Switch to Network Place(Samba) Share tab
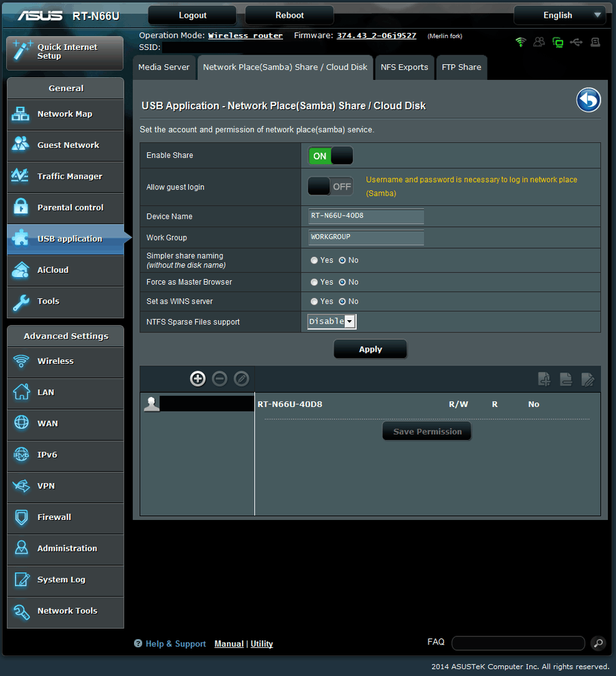Viewport: 616px width, 676px height. point(285,67)
